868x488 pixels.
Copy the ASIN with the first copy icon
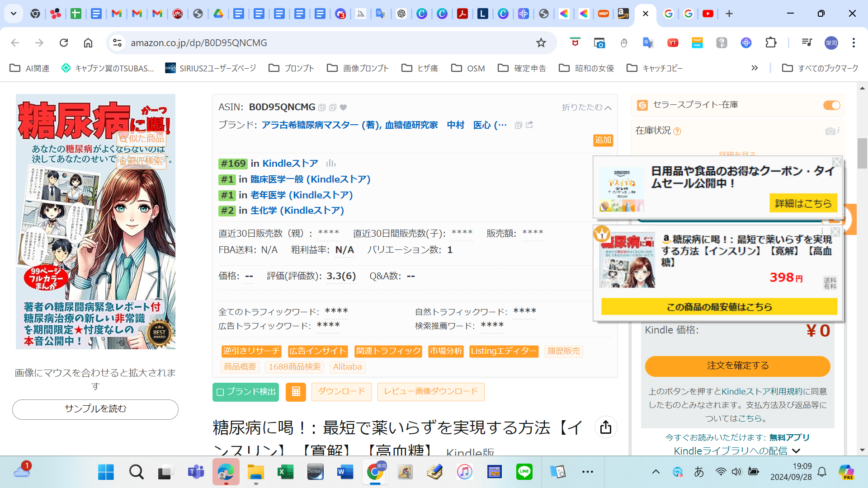(322, 108)
